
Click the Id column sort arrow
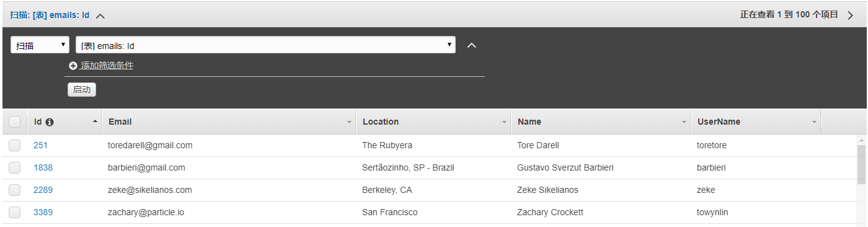tap(95, 122)
